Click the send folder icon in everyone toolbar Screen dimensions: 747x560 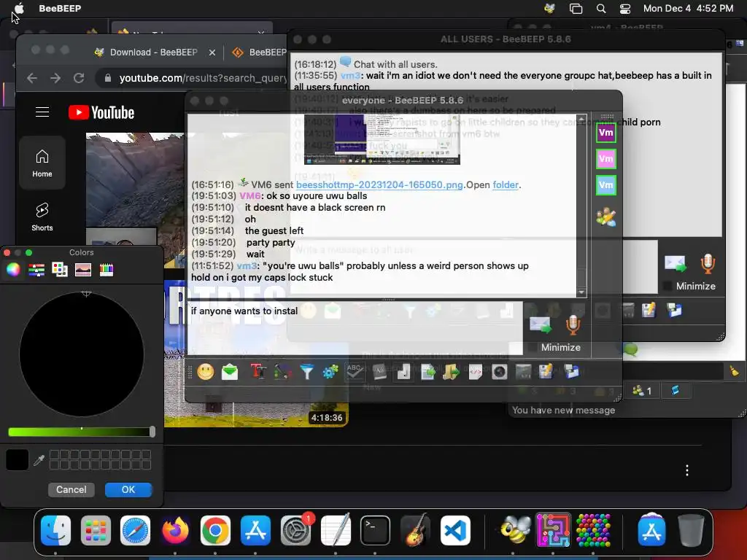click(451, 371)
